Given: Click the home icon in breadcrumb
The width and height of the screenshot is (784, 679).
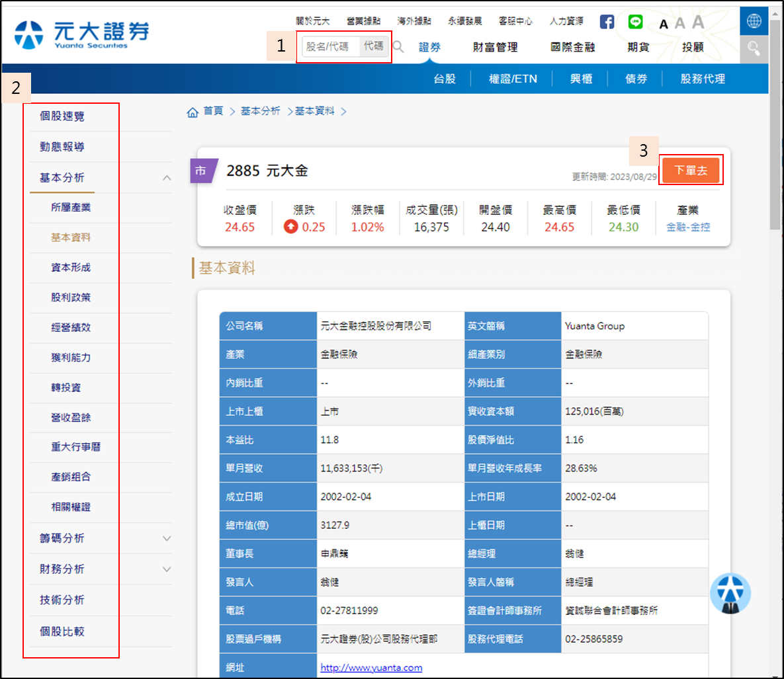Looking at the screenshot, I should click(x=193, y=112).
